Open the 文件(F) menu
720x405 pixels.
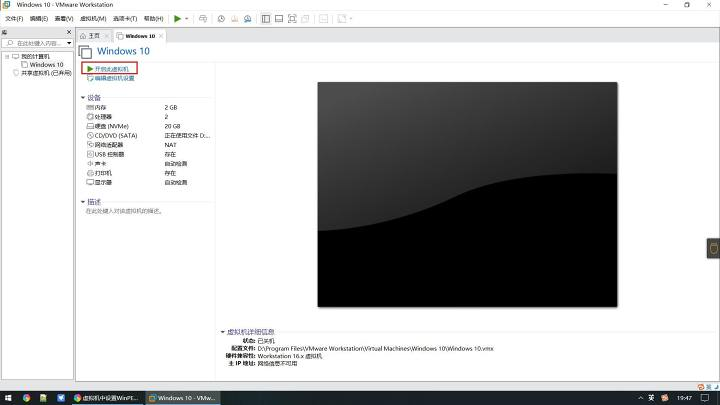14,19
